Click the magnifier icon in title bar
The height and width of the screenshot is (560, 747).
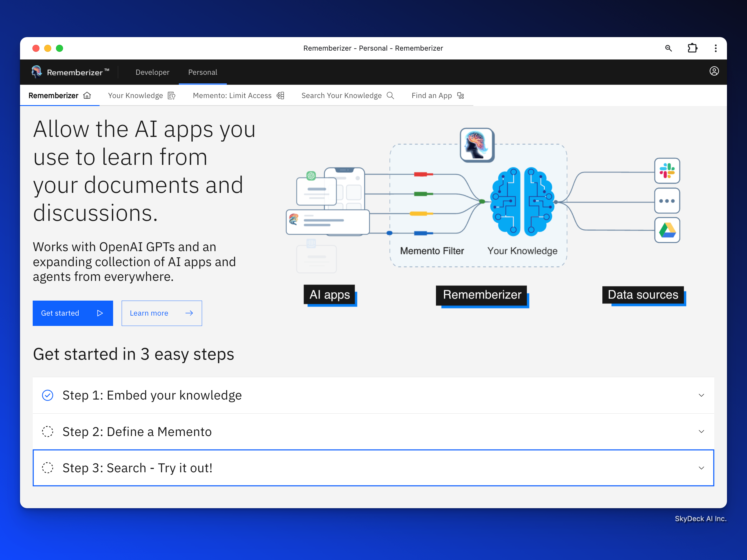pyautogui.click(x=668, y=48)
